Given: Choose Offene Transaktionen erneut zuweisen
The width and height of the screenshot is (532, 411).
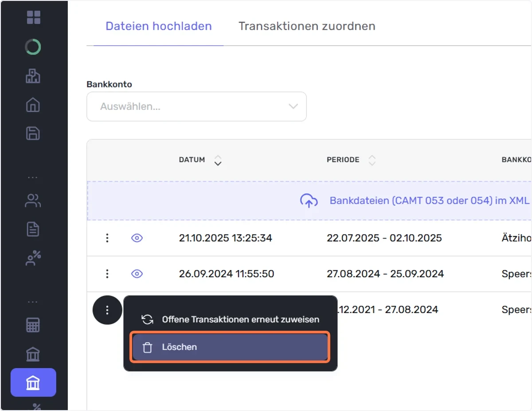Looking at the screenshot, I should click(x=231, y=319).
